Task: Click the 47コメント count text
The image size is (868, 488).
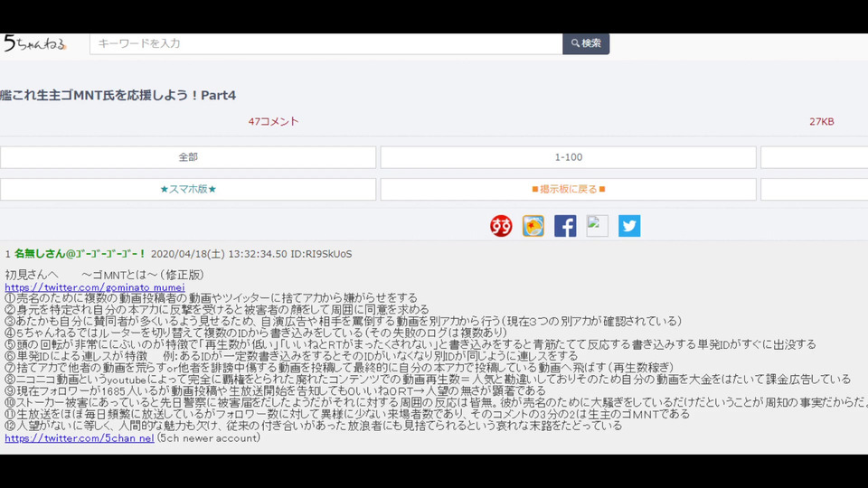Action: point(273,122)
